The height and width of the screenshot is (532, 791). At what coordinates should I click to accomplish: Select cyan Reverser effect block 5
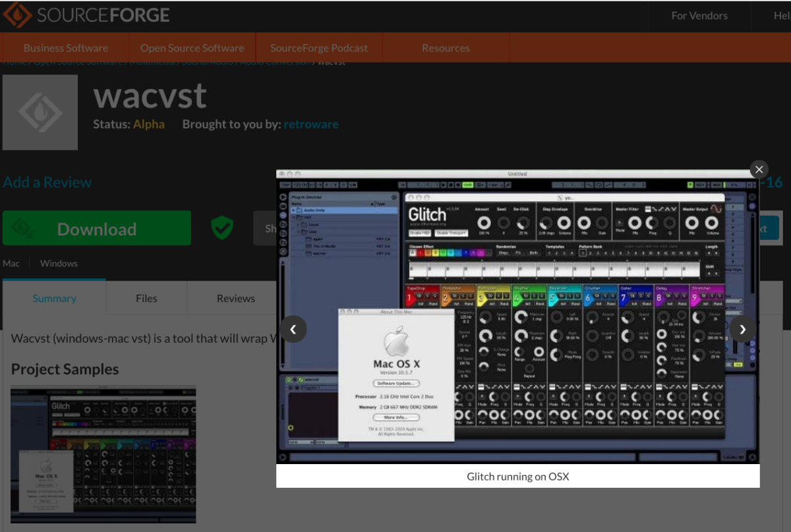click(x=565, y=297)
